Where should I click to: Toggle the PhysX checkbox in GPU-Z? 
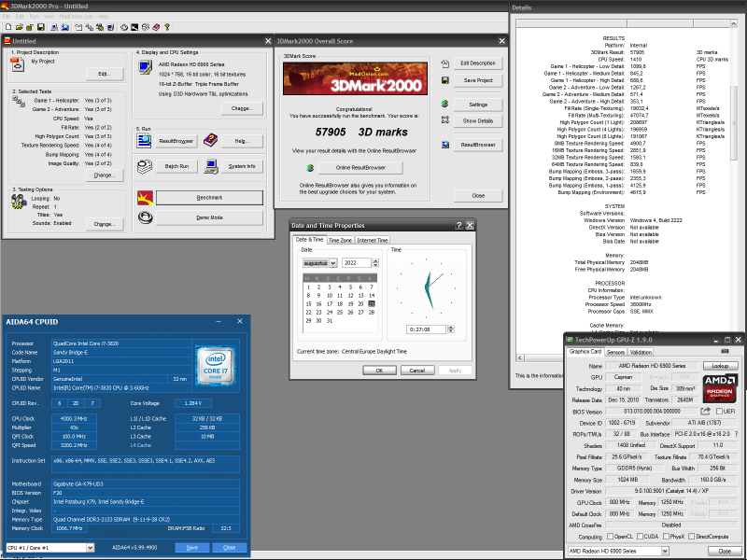(x=666, y=537)
